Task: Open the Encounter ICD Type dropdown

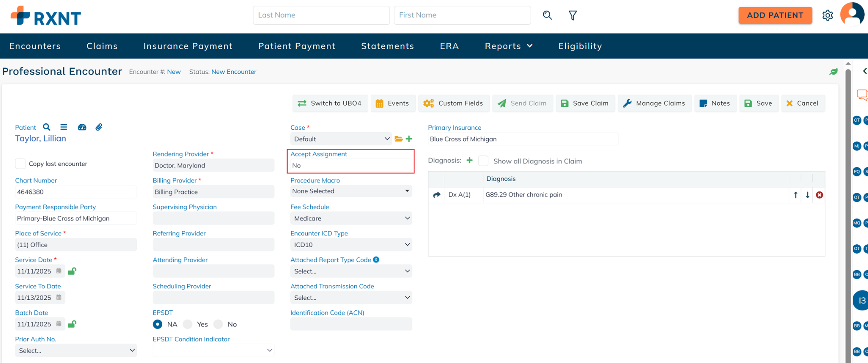Action: [351, 245]
